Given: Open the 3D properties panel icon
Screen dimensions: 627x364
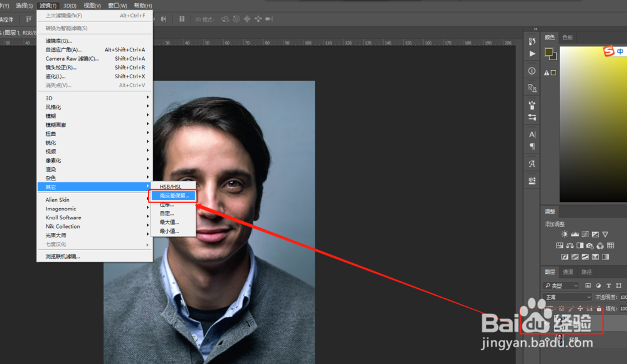Looking at the screenshot, I should click(x=532, y=180).
